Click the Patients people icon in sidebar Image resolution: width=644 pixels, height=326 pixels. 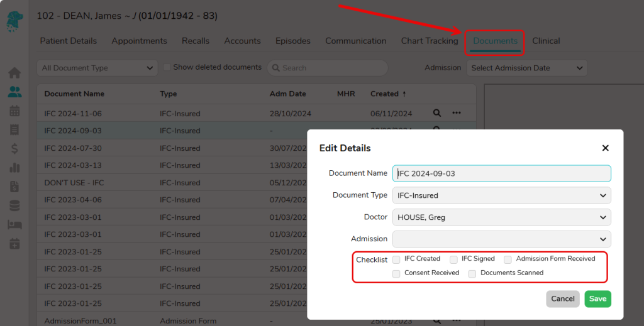[x=14, y=92]
